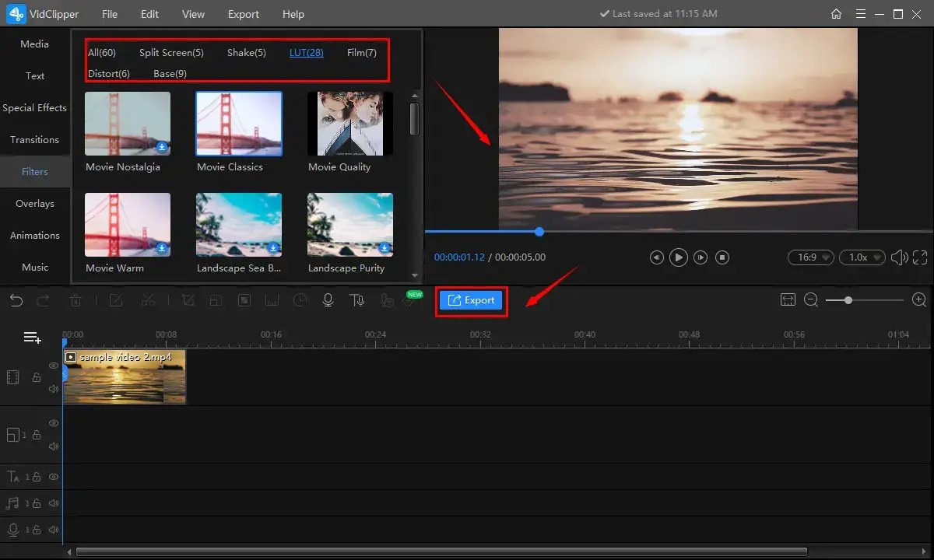
Task: Open the aspect ratio 16:9 dropdown
Action: 810,257
